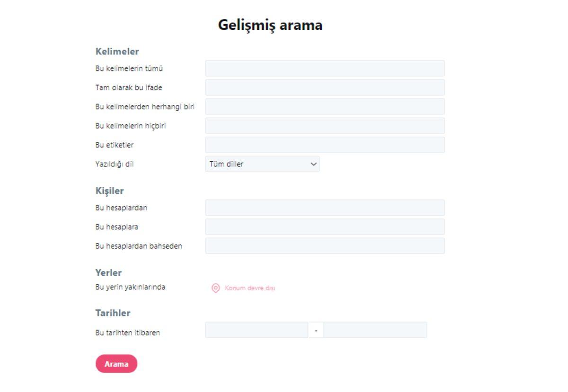The height and width of the screenshot is (392, 568).
Task: Click the Bu kelimelerden herhangi biri field
Action: point(324,106)
